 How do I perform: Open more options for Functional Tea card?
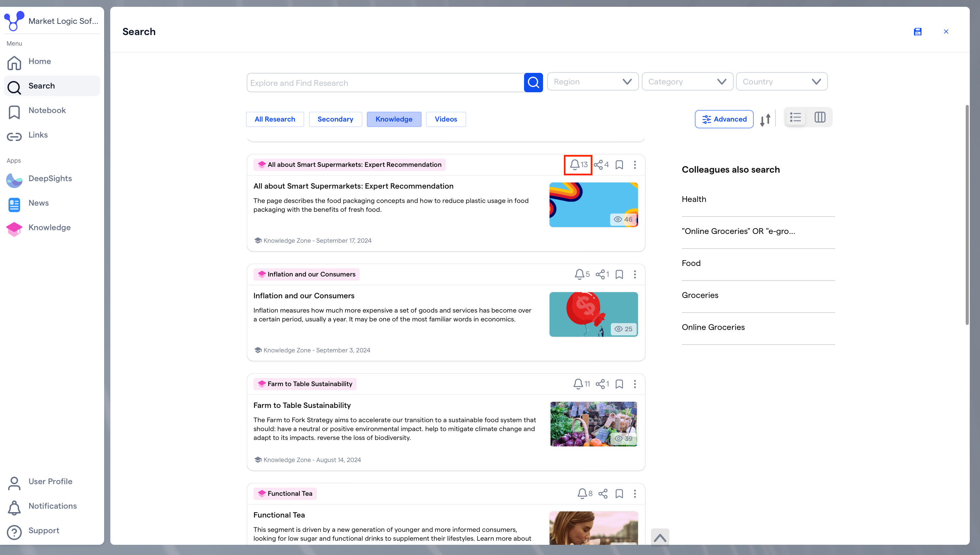(x=635, y=494)
